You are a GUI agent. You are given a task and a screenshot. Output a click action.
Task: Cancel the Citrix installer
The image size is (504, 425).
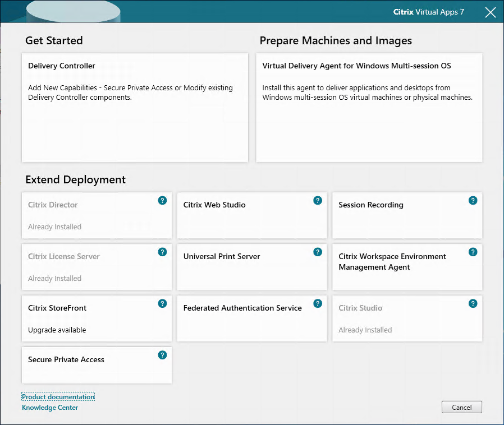461,407
